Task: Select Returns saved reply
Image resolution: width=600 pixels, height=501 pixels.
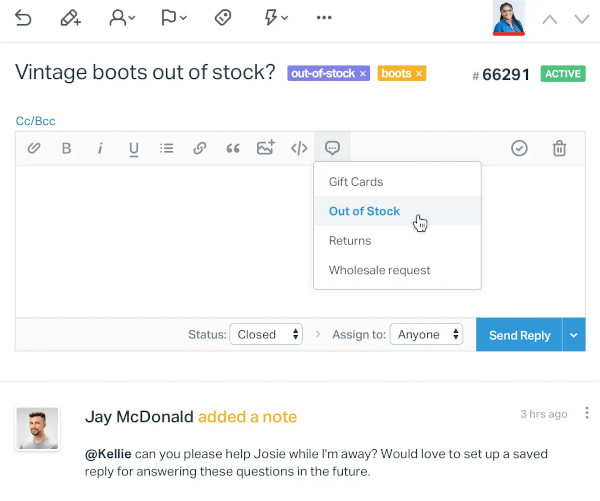Action: click(x=397, y=241)
